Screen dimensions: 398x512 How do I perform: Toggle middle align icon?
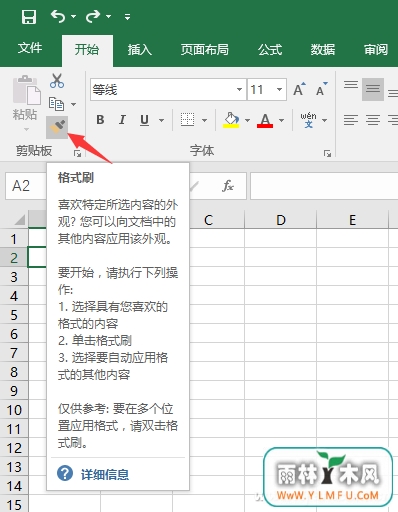373,89
